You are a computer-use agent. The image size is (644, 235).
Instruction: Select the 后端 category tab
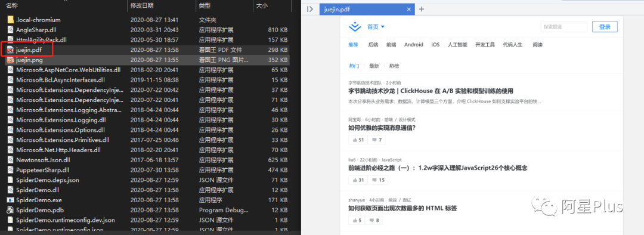[373, 45]
